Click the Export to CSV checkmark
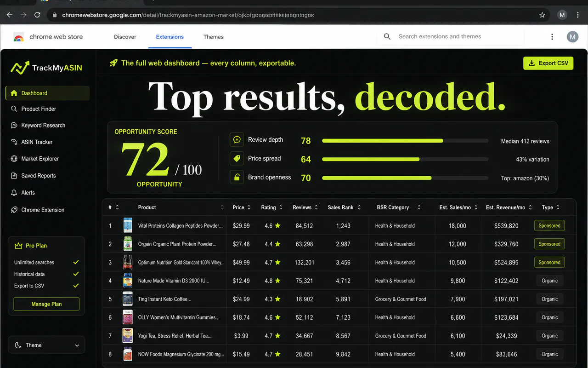The width and height of the screenshot is (588, 368). 76,286
